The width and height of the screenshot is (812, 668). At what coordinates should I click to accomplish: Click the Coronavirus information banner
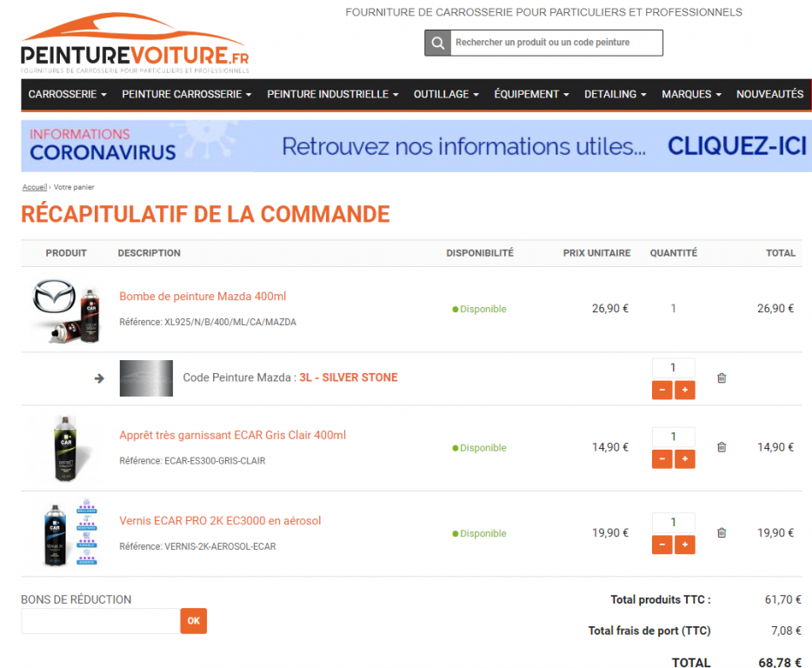[416, 146]
